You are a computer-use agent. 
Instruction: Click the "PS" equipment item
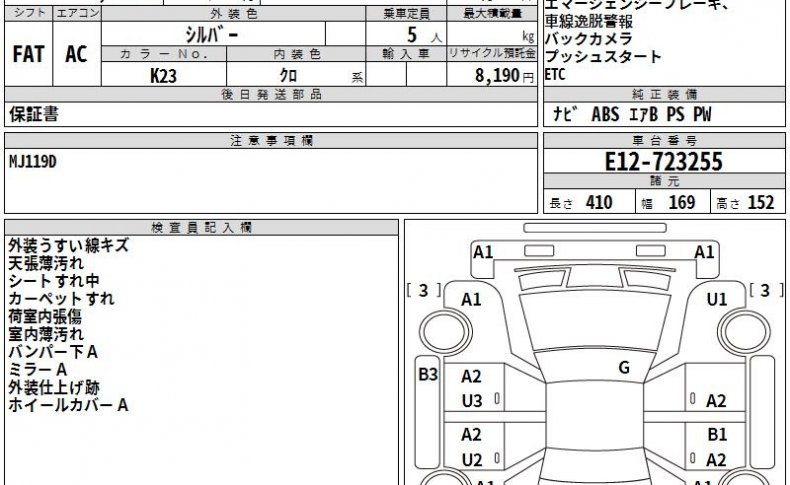coord(675,114)
